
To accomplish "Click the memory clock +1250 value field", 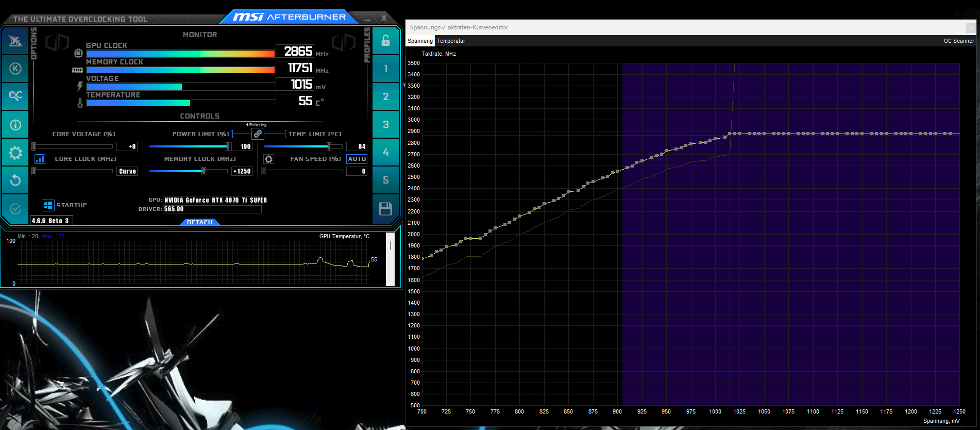I will [242, 171].
